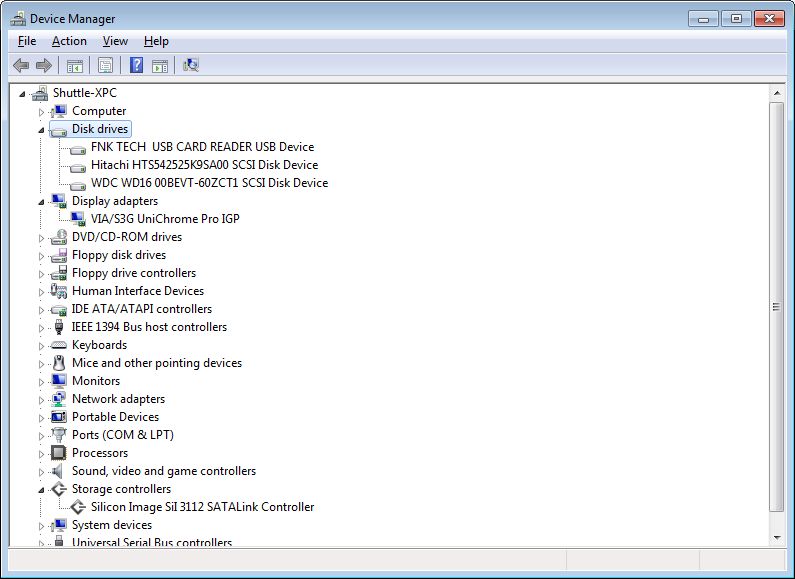Open the Action menu
Image resolution: width=795 pixels, height=579 pixels.
[69, 41]
